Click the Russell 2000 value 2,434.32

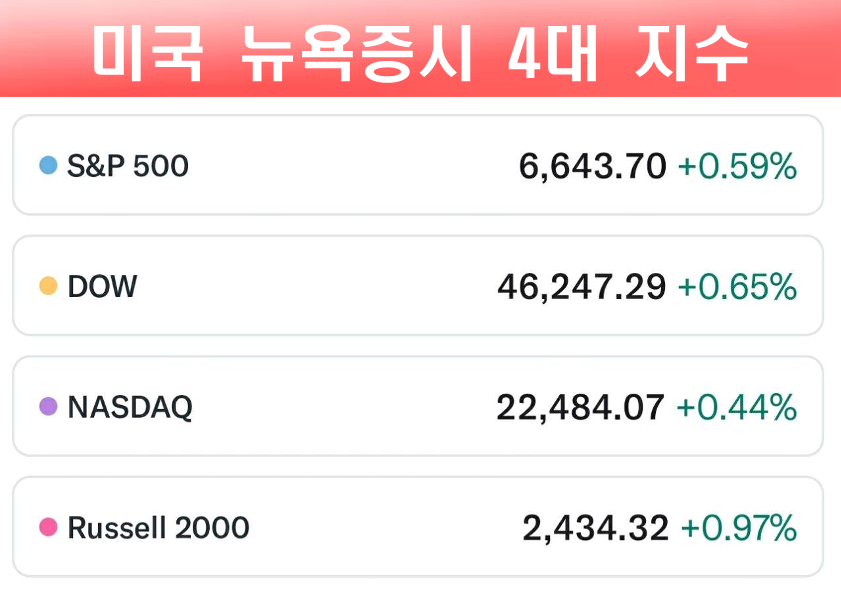(x=595, y=527)
